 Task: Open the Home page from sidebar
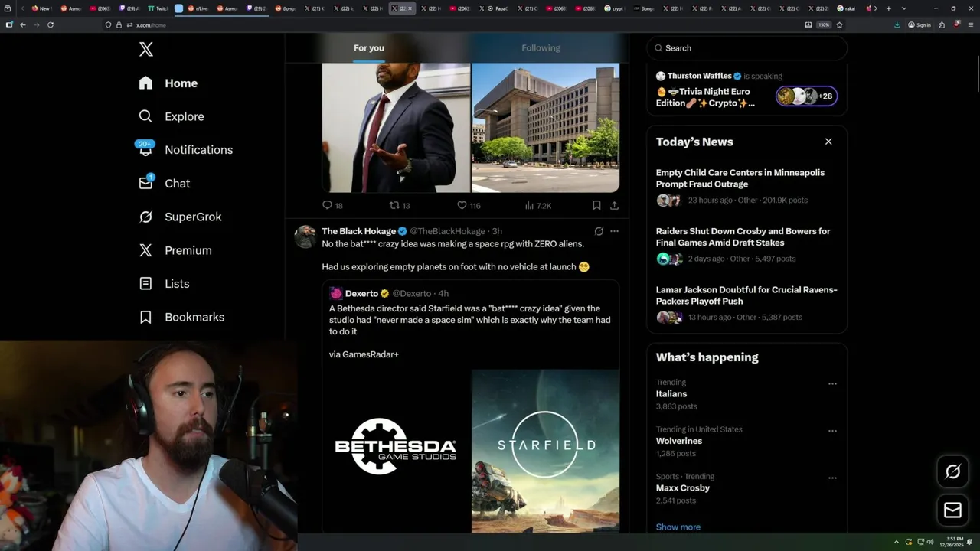(x=168, y=83)
